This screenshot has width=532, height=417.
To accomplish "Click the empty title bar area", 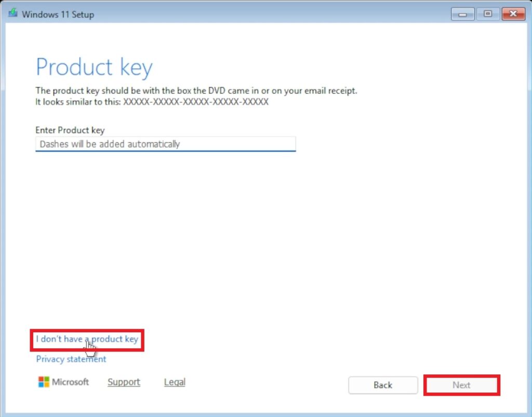I will tap(270, 14).
